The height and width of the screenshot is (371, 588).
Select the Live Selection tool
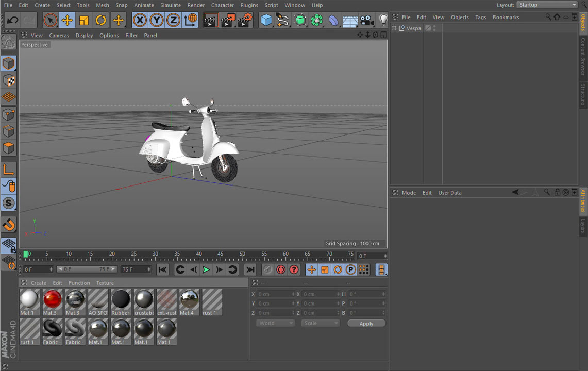click(x=50, y=20)
